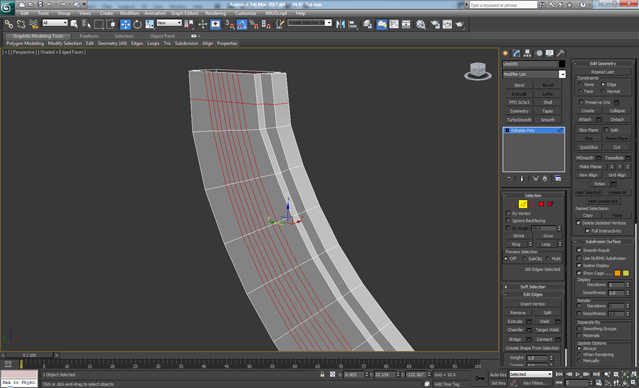Switch to the Freeform ribbon tab
Viewport: 639px width, 388px height.
pos(89,36)
